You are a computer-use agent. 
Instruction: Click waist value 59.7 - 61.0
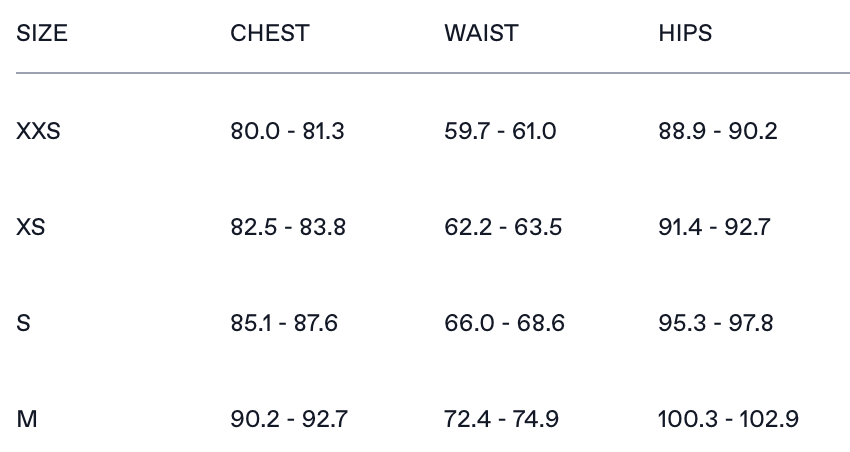(x=500, y=131)
